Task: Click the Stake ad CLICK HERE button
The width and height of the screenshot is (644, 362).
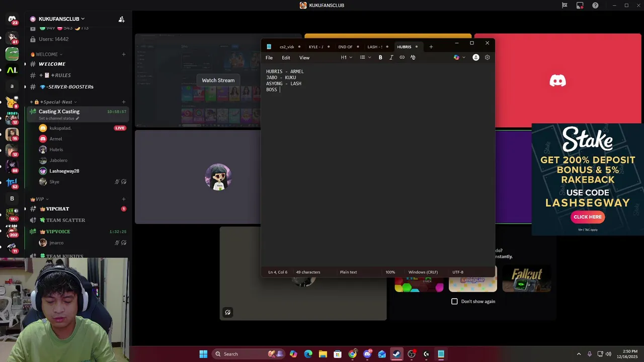Action: click(x=588, y=217)
